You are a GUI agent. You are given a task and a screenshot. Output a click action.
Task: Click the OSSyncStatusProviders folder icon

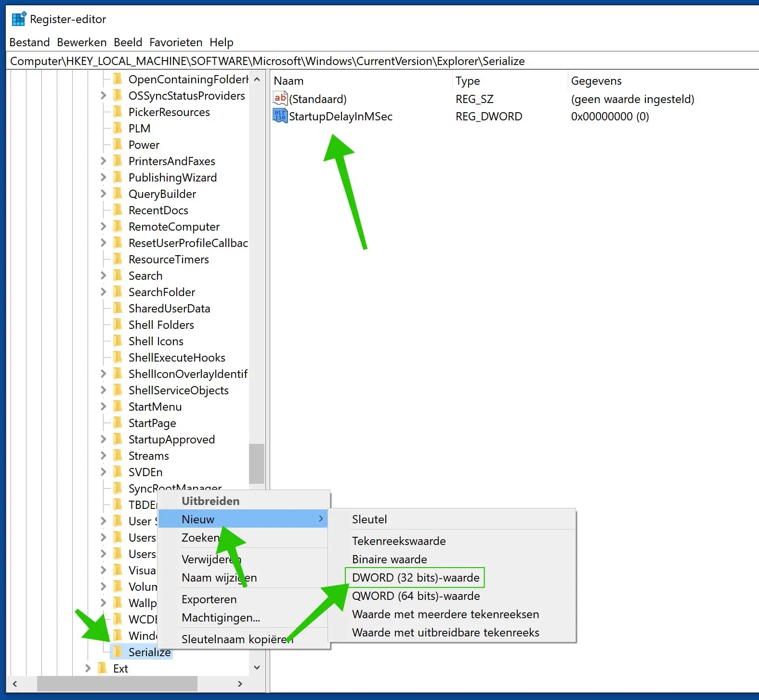(118, 95)
